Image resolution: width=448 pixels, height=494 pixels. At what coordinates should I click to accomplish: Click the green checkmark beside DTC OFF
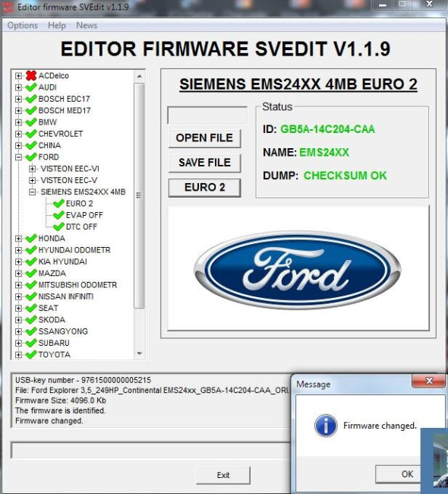point(58,226)
